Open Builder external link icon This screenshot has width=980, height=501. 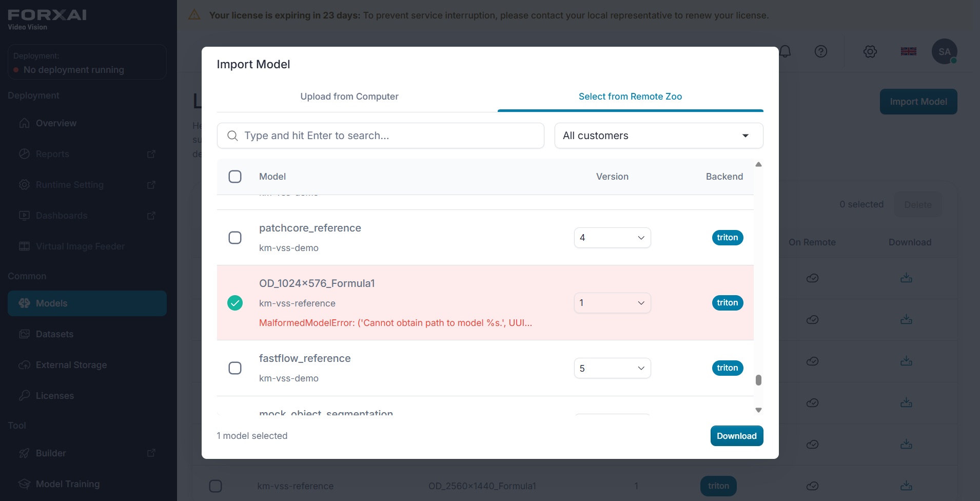tap(151, 453)
